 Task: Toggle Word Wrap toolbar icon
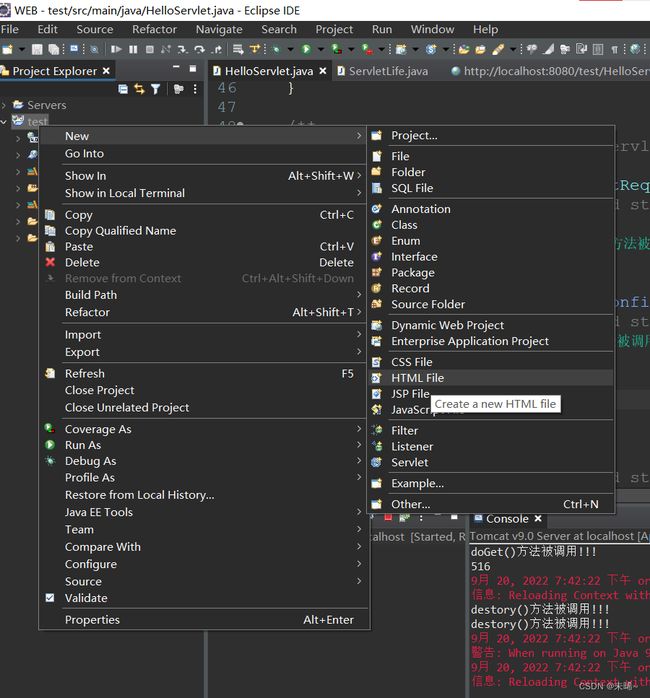coord(581,49)
